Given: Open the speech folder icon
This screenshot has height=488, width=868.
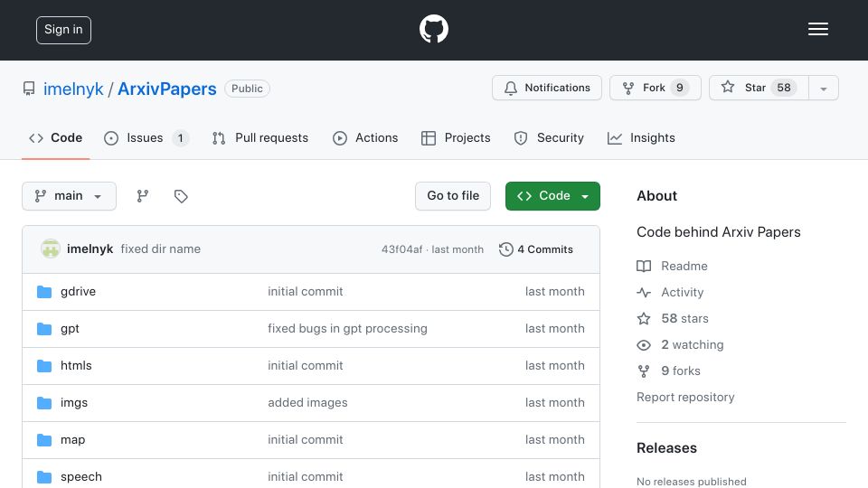Looking at the screenshot, I should point(44,477).
